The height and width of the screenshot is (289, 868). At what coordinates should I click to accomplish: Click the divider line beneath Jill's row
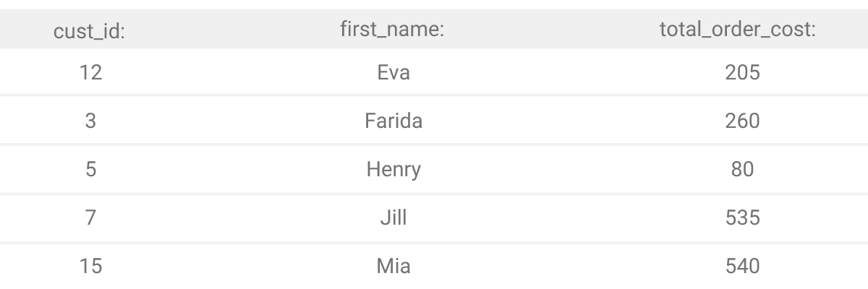tap(434, 242)
